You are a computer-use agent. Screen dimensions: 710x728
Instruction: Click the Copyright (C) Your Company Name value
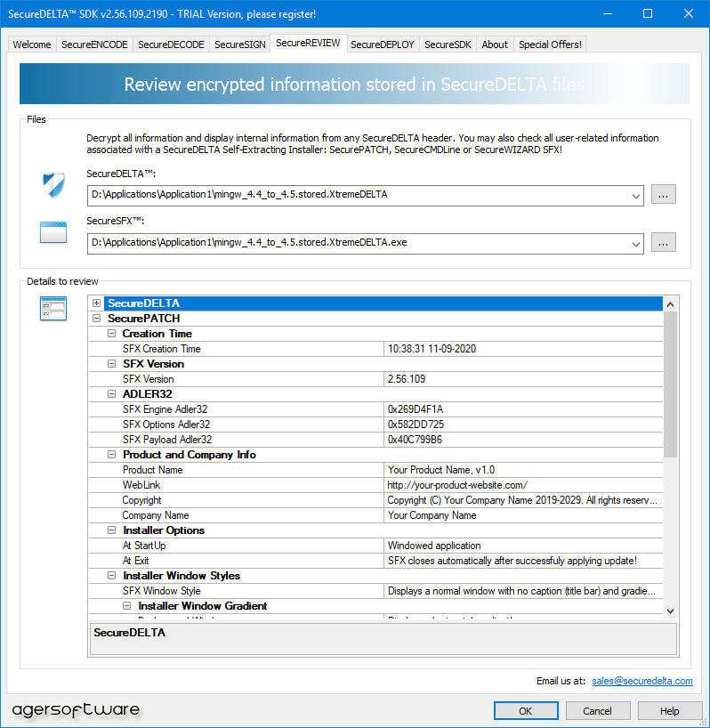click(x=522, y=500)
